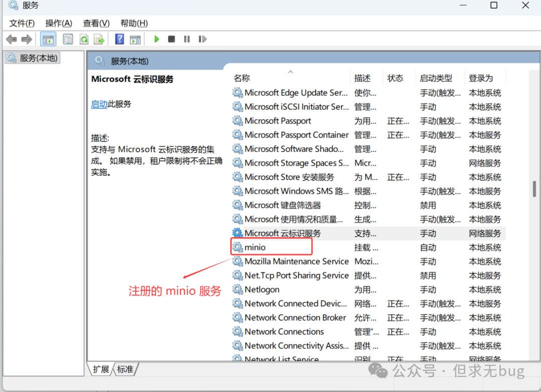Toggle the Show/Hide Action Pane button

pos(135,39)
